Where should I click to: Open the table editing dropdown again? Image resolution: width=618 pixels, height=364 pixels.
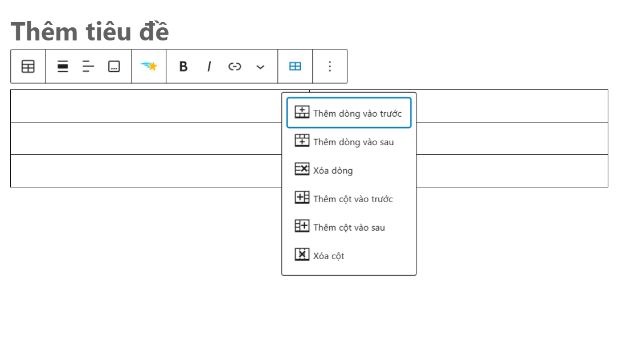(x=295, y=66)
